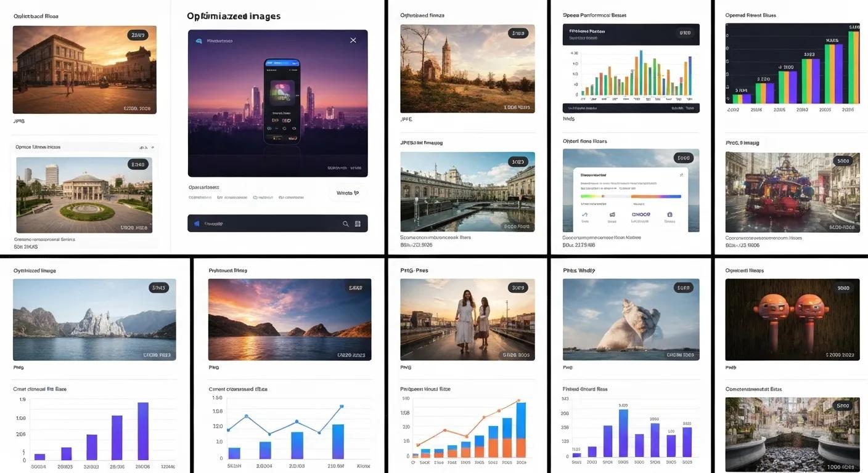Image resolution: width=868 pixels, height=473 pixels.
Task: Click the dark header badge above the bar chart
Action: point(685,33)
